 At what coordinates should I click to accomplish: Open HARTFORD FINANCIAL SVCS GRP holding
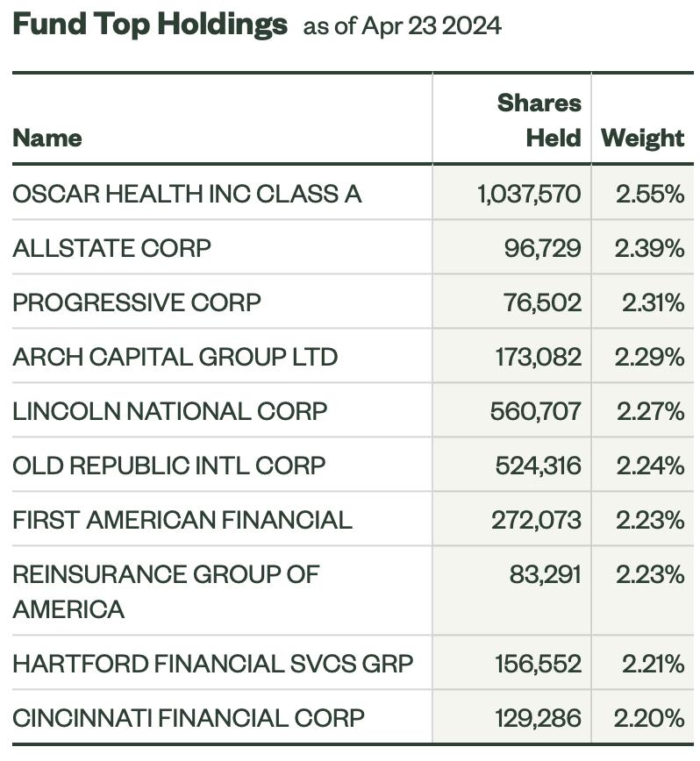pyautogui.click(x=212, y=664)
